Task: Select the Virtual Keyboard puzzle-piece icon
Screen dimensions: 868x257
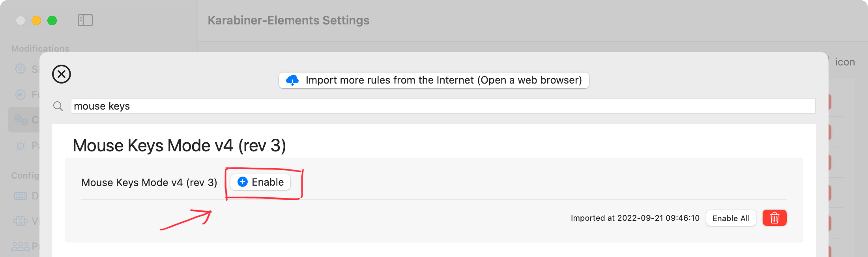Action: (x=21, y=221)
